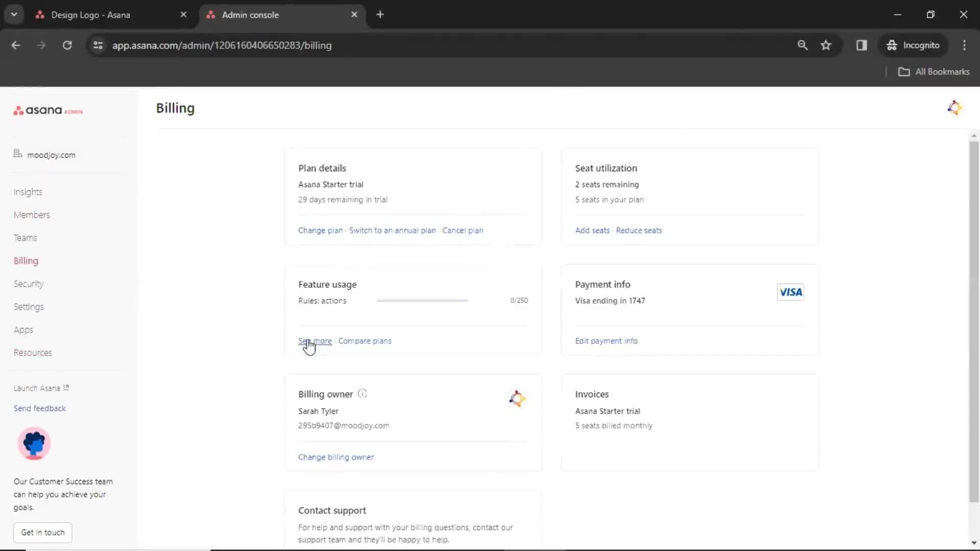Click Change plan link
Screen dimensions: 980x551
[x=321, y=230]
